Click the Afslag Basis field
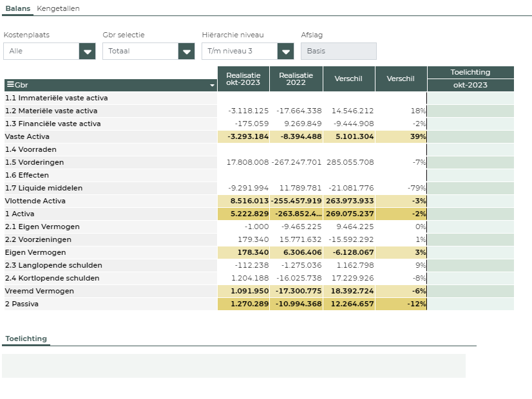The width and height of the screenshot is (532, 399). [338, 51]
